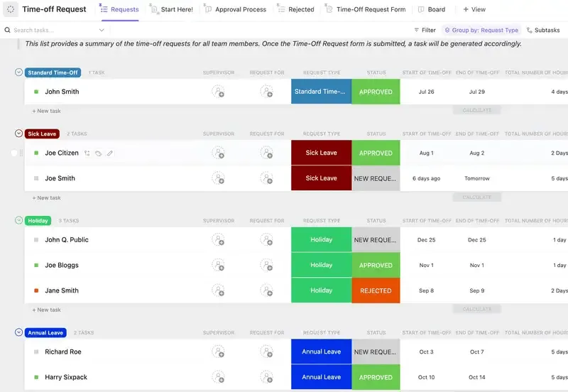Assign supervisor for Harry Sixpack
568x392 pixels.
tap(218, 377)
